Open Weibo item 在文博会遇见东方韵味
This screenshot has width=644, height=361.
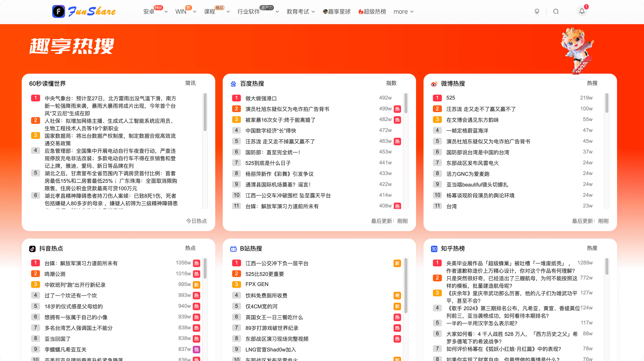472,120
